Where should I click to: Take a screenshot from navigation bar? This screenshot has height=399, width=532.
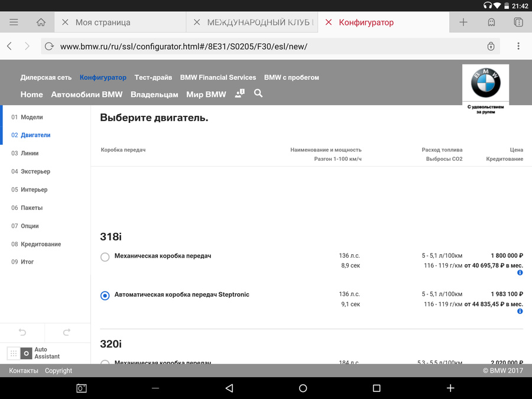[x=82, y=388]
